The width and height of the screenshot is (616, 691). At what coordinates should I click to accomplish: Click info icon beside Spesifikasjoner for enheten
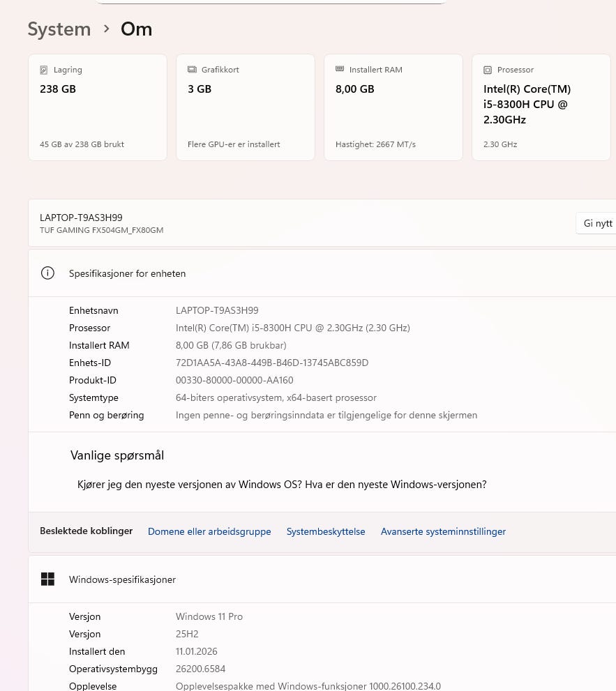click(47, 273)
